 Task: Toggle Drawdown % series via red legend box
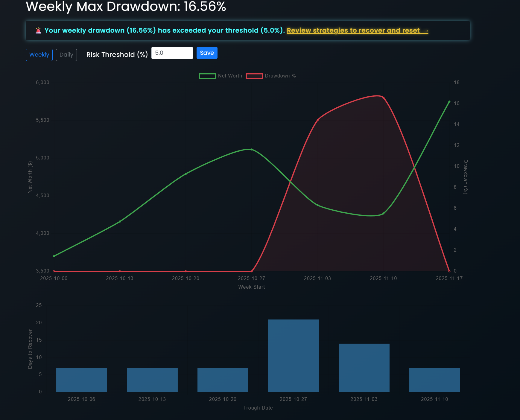254,76
